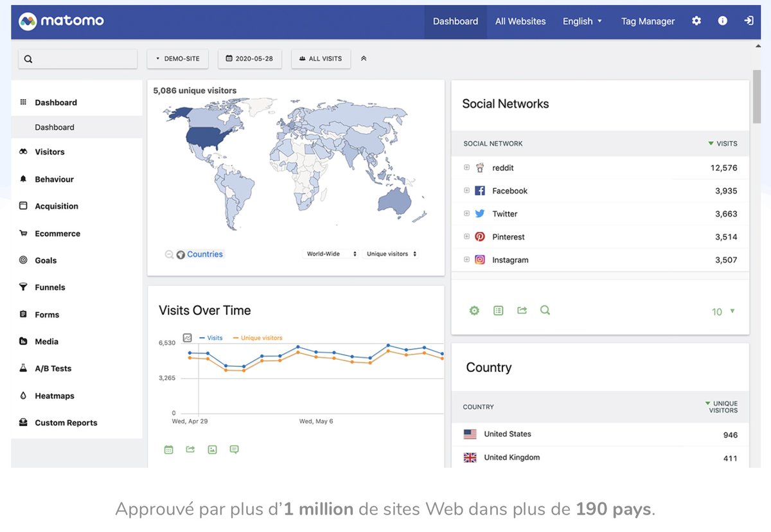The width and height of the screenshot is (771, 532).
Task: Click the Instagram icon
Action: click(x=480, y=260)
